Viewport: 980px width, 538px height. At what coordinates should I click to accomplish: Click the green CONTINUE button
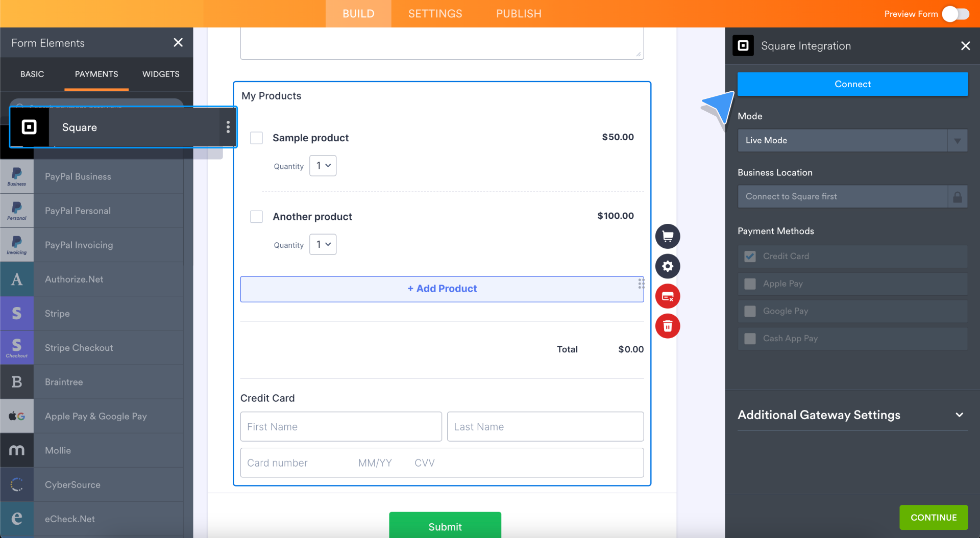click(934, 518)
